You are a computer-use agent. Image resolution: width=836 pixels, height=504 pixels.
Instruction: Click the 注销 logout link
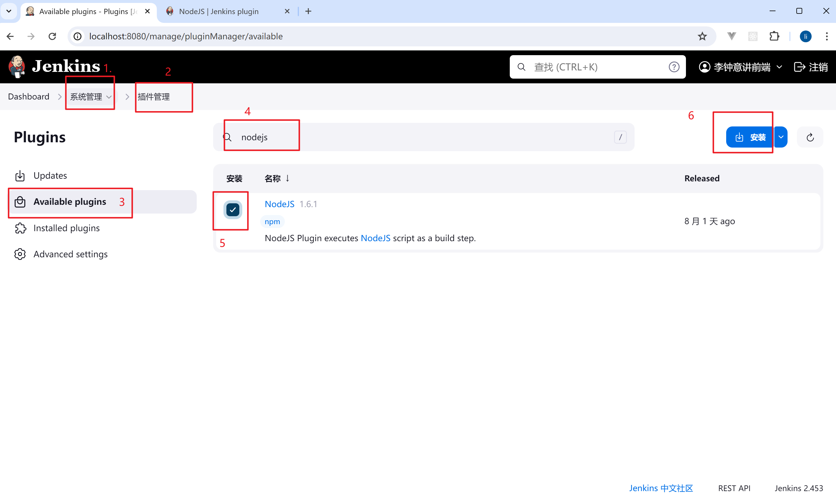click(811, 67)
